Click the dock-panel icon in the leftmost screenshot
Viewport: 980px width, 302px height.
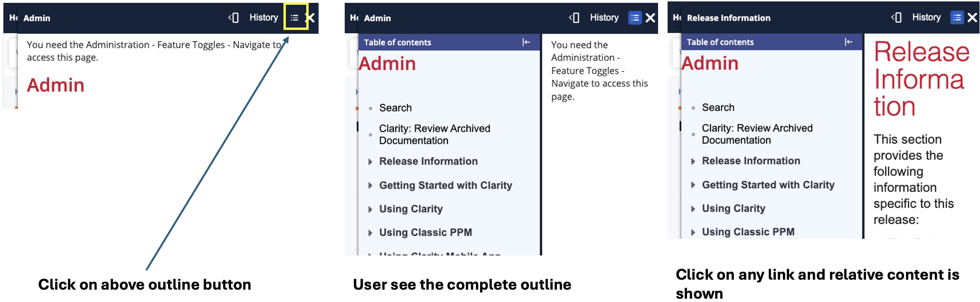click(x=233, y=18)
